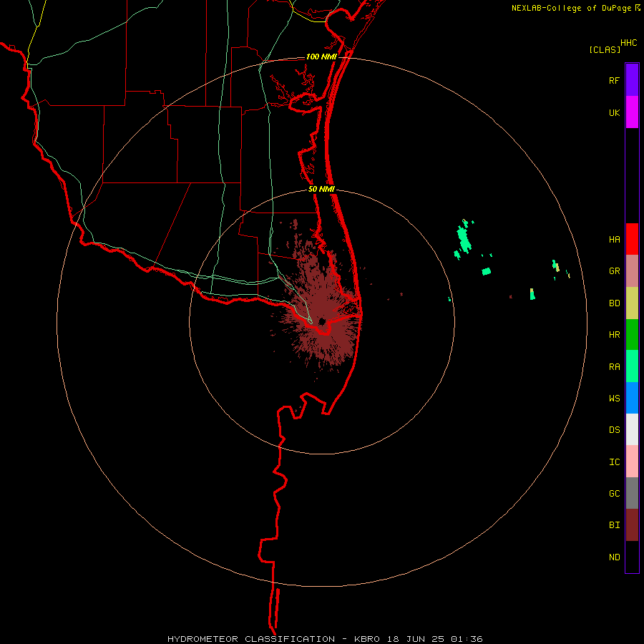
Task: Click the 100 NMI range ring label
Action: coord(321,57)
